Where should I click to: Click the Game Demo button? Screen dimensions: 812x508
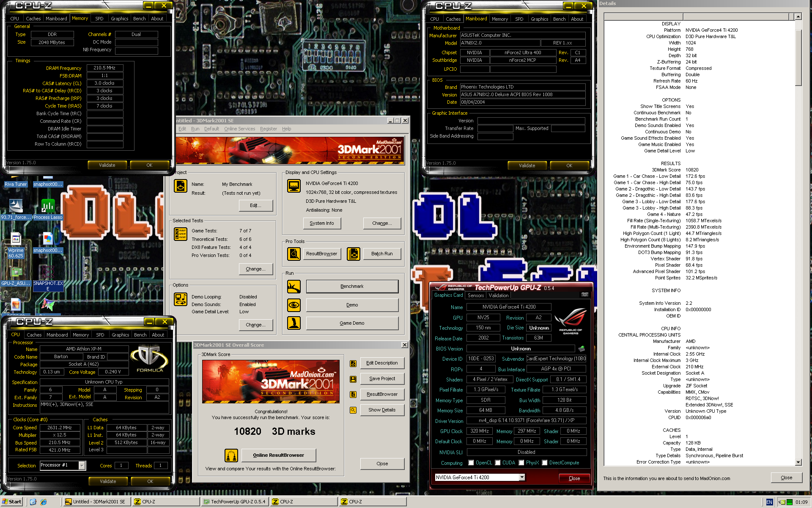352,323
